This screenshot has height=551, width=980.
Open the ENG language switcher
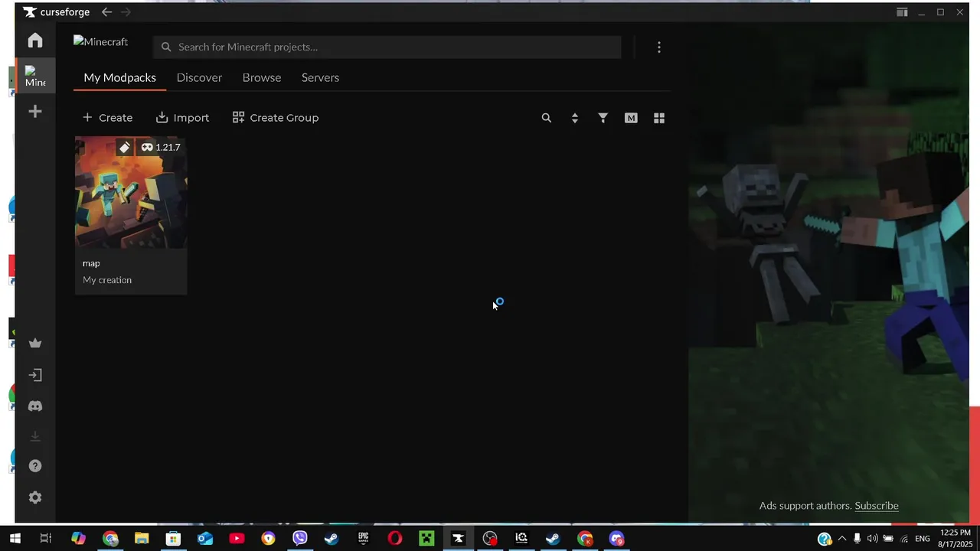coord(923,539)
